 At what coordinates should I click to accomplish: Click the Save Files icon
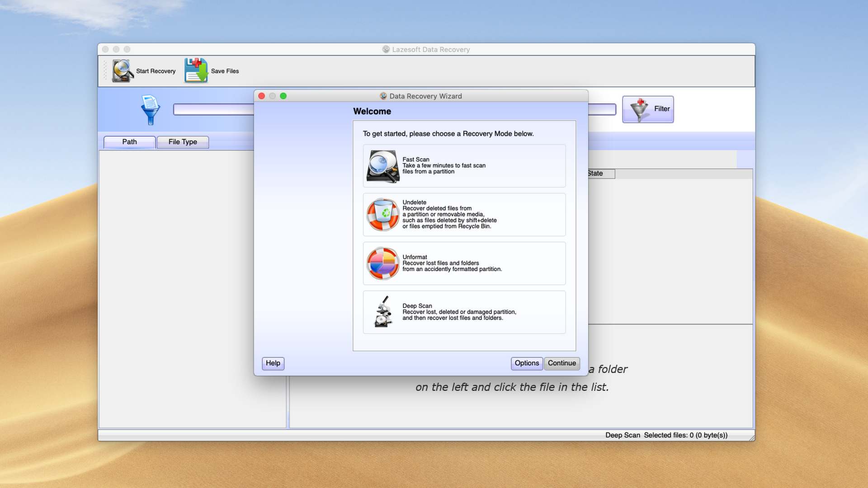coord(197,70)
